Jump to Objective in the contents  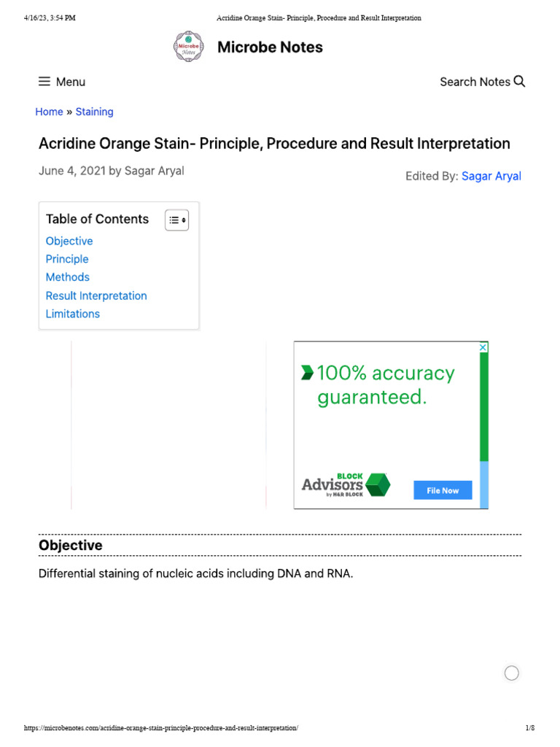click(69, 241)
